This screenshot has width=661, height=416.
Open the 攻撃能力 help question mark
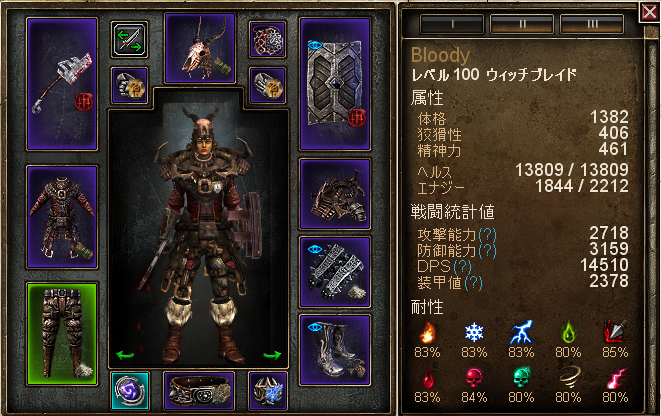pos(487,234)
